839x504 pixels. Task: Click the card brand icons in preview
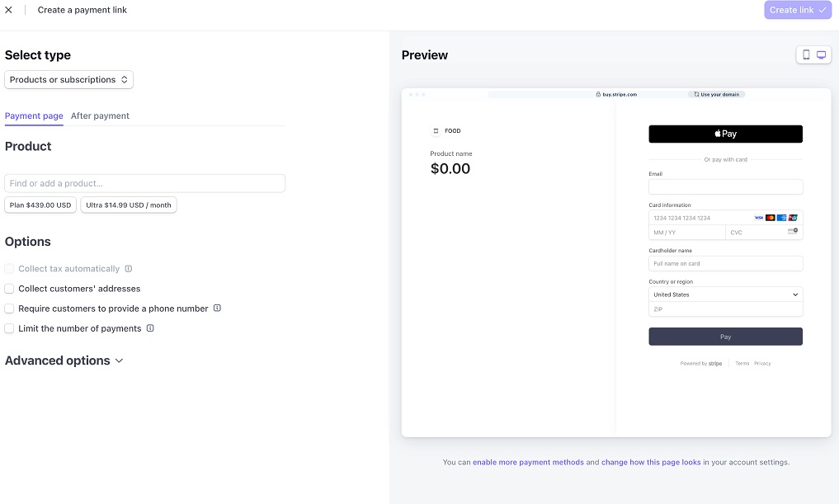tap(775, 218)
